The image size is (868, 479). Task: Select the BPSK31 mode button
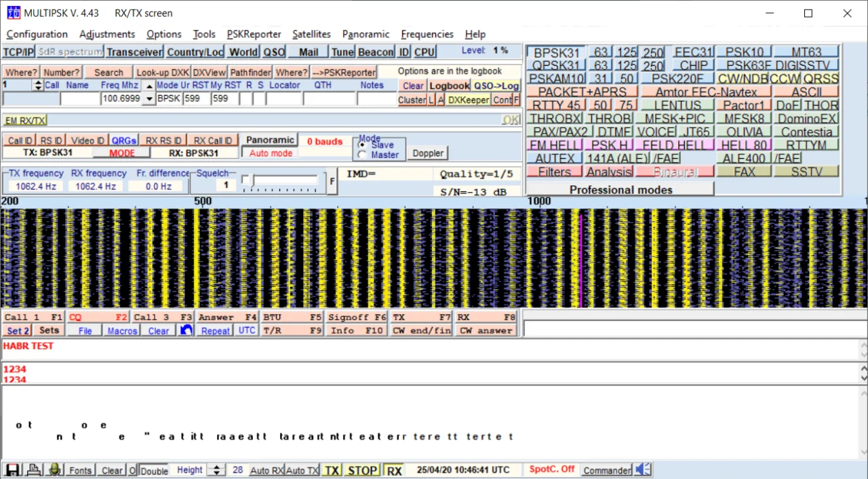click(557, 52)
